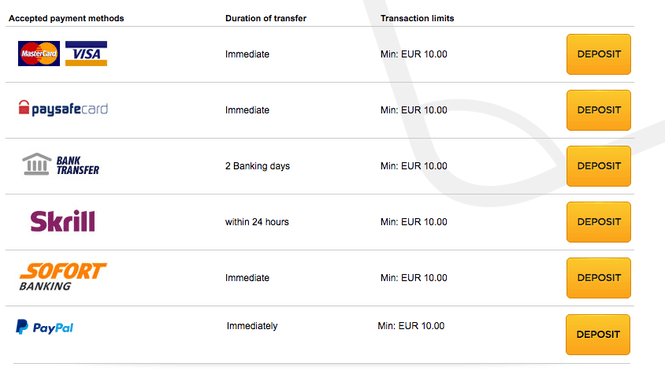Click Deposit button for paysafecard
Image resolution: width=665 pixels, height=378 pixels.
click(x=598, y=110)
